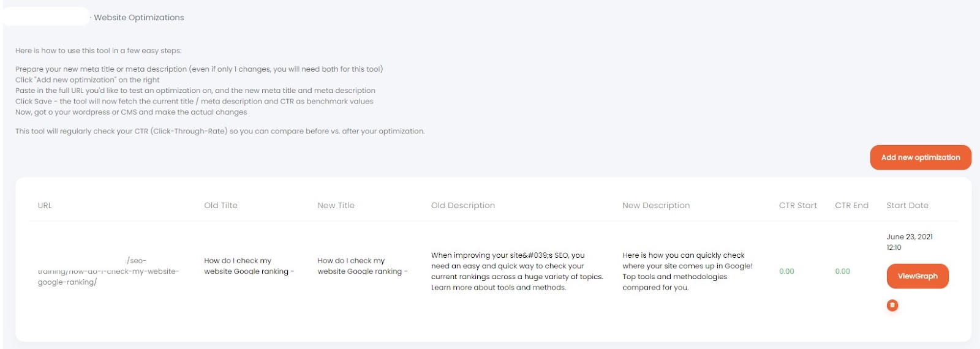980x349 pixels.
Task: Select the new title text cell
Action: pos(363,266)
